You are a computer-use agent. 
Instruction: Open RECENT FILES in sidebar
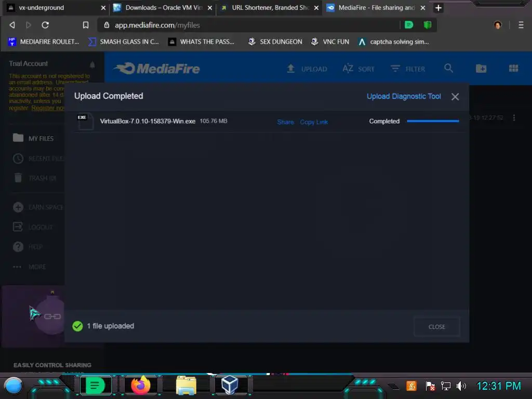coord(38,158)
